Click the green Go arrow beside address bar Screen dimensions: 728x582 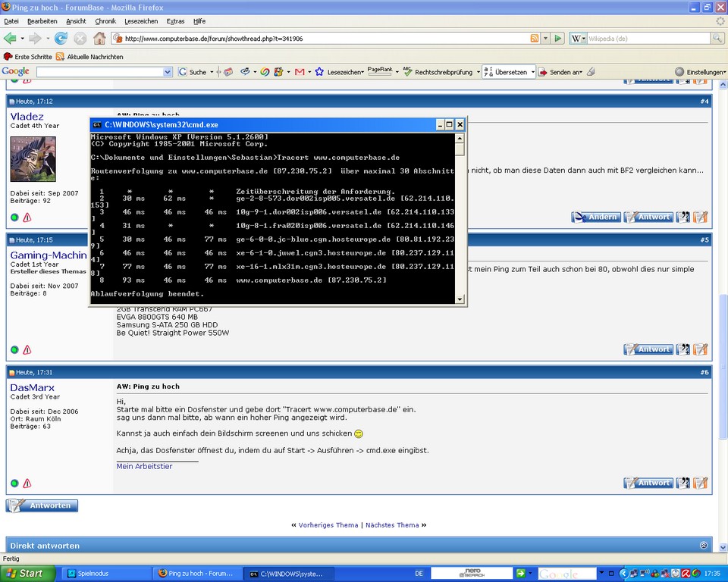[x=558, y=39]
